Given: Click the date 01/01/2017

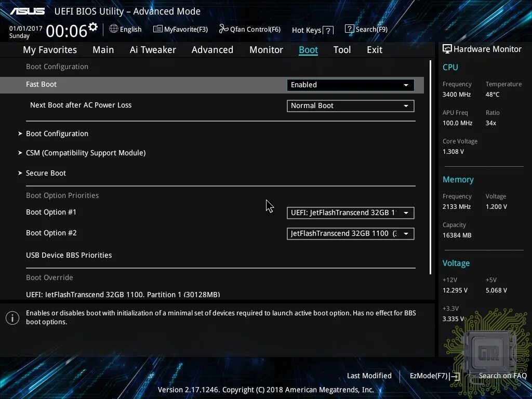Looking at the screenshot, I should [26, 29].
